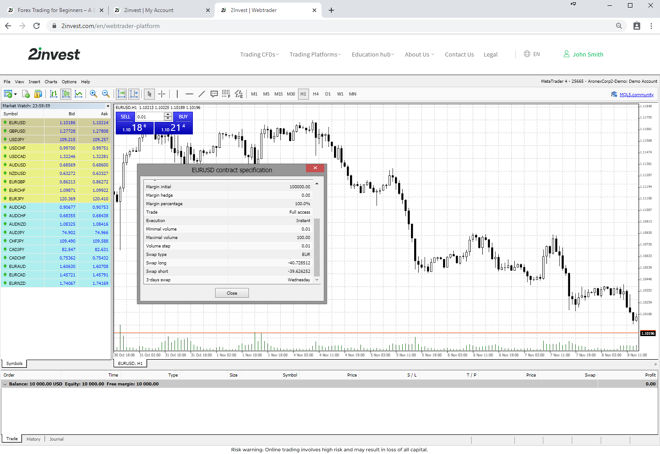660x454 pixels.
Task: Switch to the 2invest My Account browser tab
Action: (162, 10)
